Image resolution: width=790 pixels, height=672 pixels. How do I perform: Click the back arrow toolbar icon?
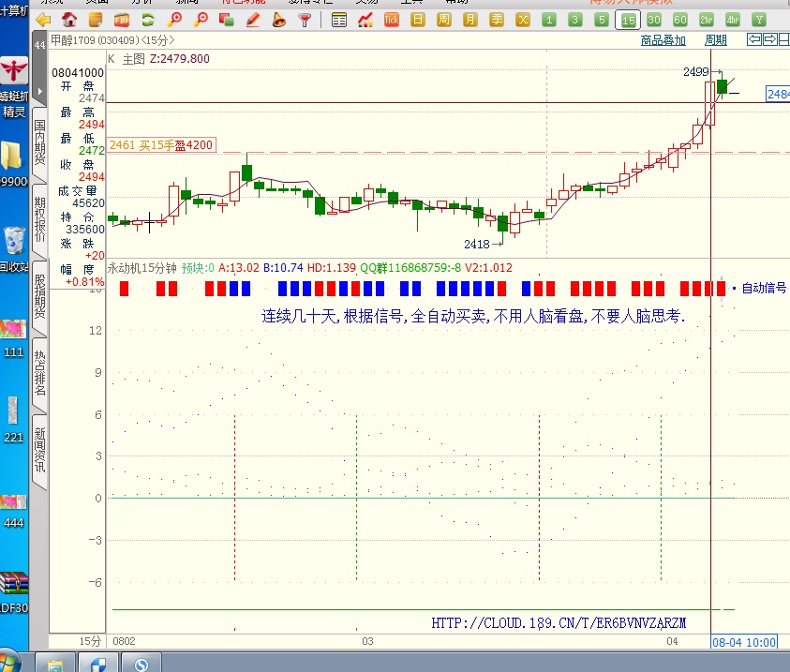point(43,20)
